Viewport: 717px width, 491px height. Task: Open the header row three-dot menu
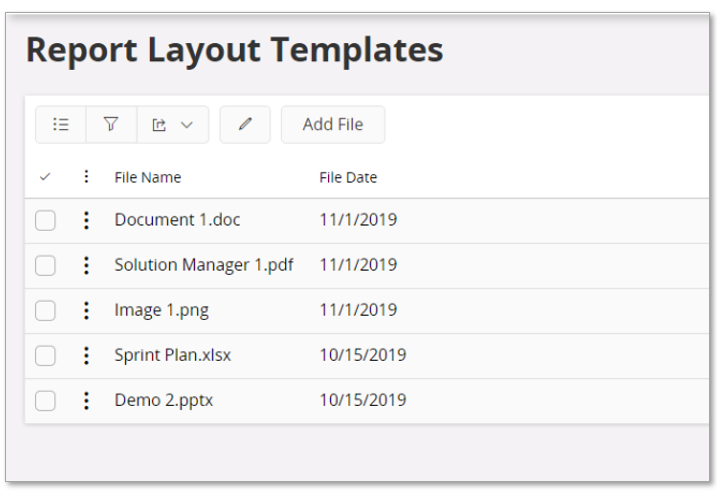coord(86,176)
